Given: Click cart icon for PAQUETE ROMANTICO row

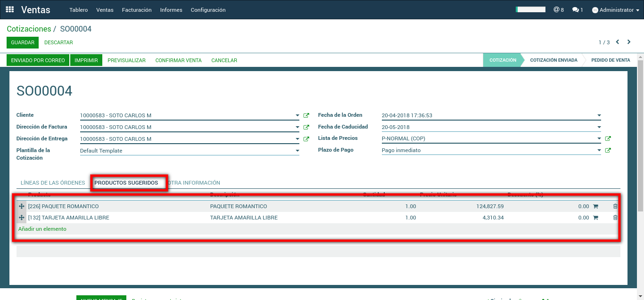Looking at the screenshot, I should pos(595,206).
